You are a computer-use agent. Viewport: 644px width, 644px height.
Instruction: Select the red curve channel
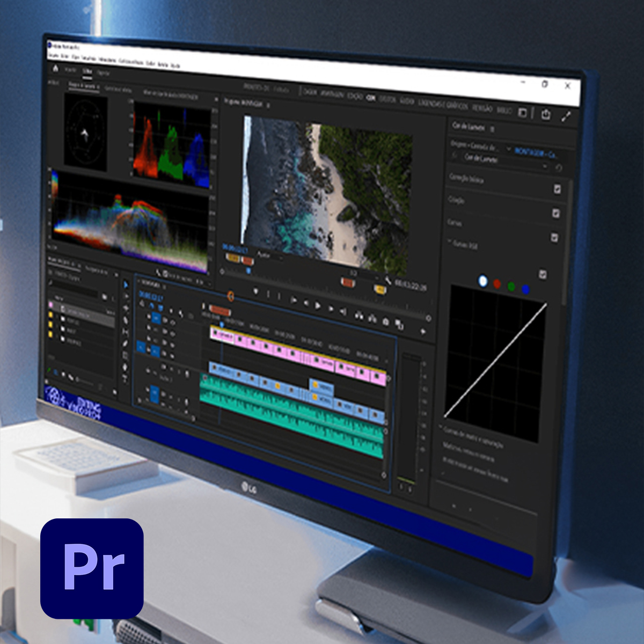click(x=497, y=284)
